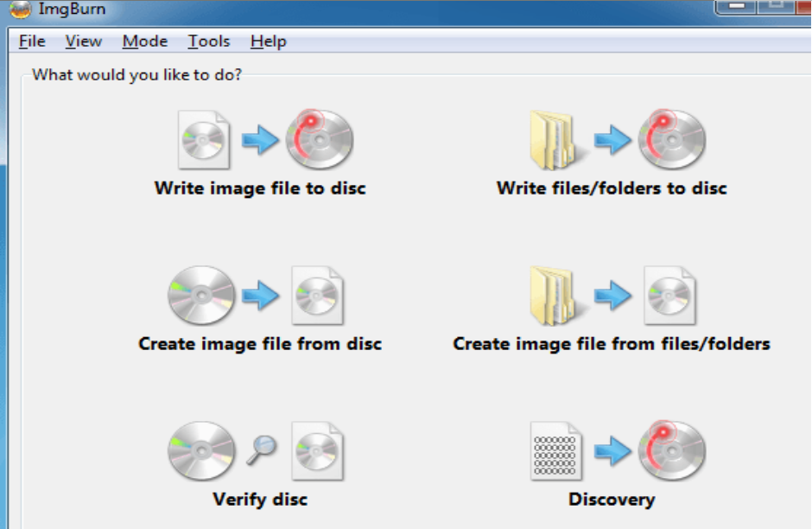Select the Verify disc label
Screen dimensions: 812x529
tap(260, 499)
